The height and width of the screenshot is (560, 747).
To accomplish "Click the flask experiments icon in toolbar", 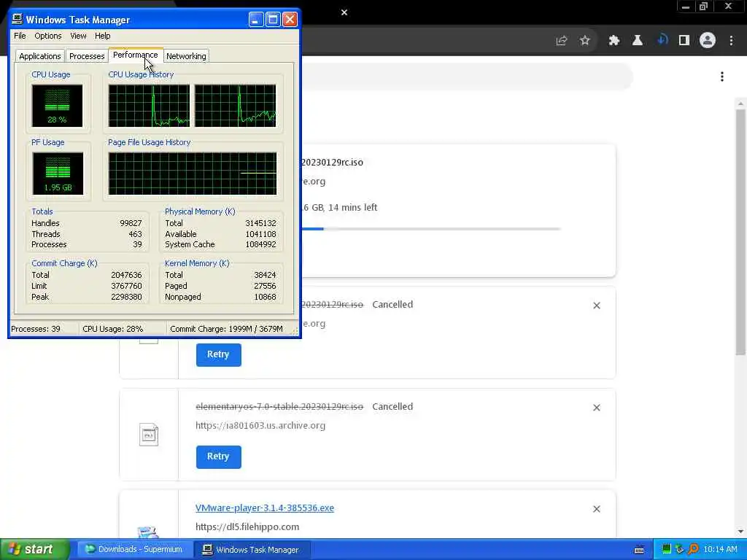I will 638,41.
